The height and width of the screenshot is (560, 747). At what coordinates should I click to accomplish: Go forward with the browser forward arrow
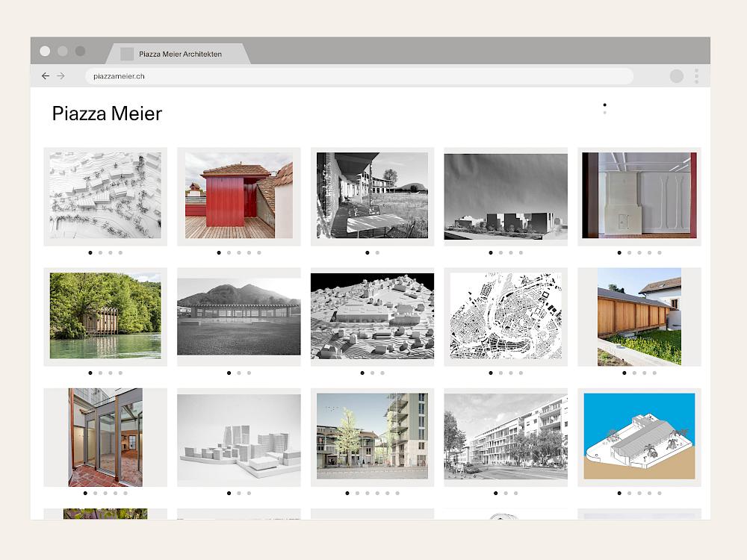click(61, 75)
